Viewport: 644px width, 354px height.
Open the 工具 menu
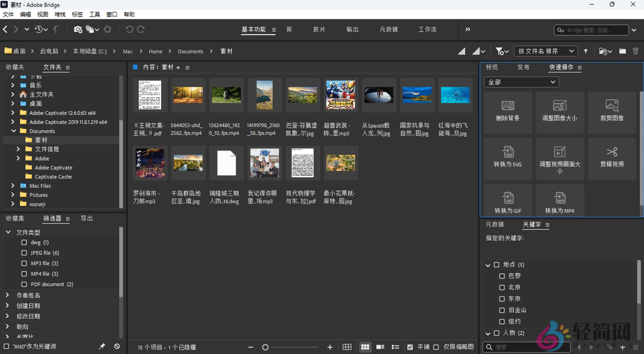(x=94, y=14)
